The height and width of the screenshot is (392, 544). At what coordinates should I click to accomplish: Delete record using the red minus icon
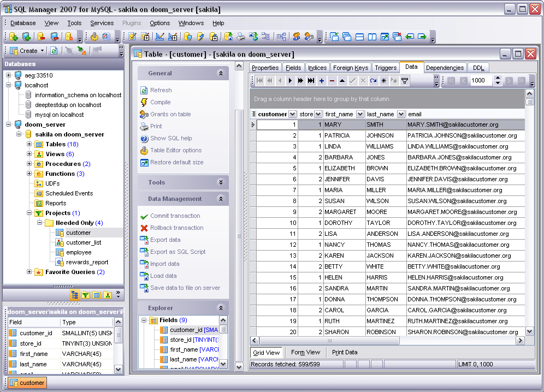pos(332,81)
